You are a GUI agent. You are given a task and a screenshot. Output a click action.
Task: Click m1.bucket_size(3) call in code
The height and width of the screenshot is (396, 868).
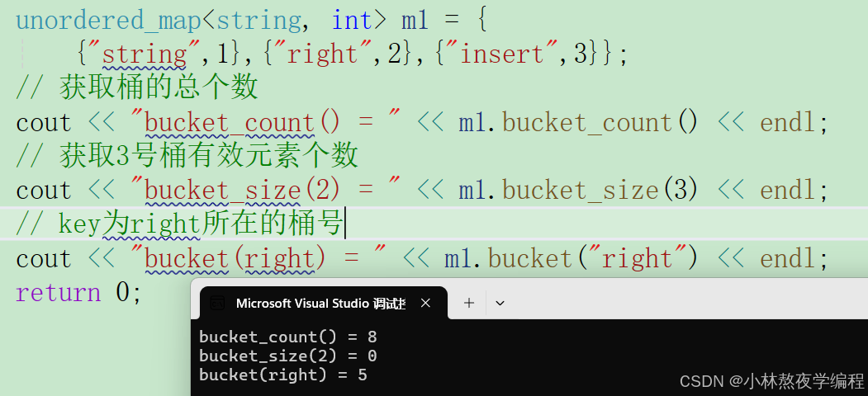[x=578, y=191]
